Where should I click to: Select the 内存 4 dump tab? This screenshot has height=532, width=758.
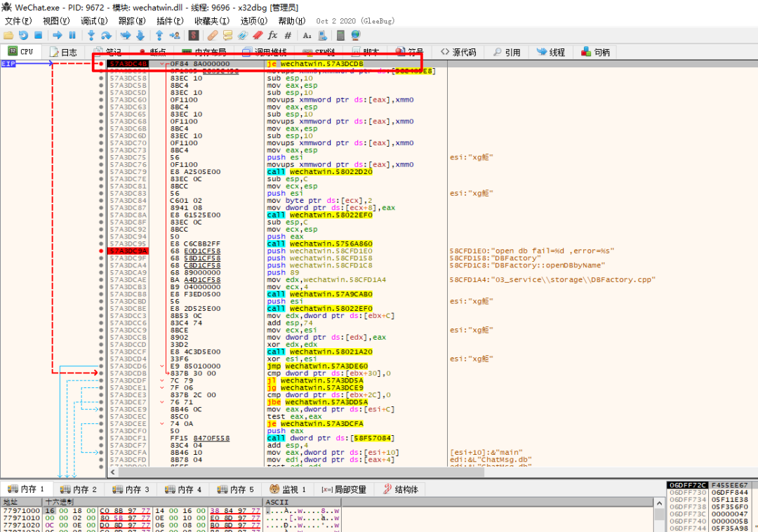click(182, 489)
